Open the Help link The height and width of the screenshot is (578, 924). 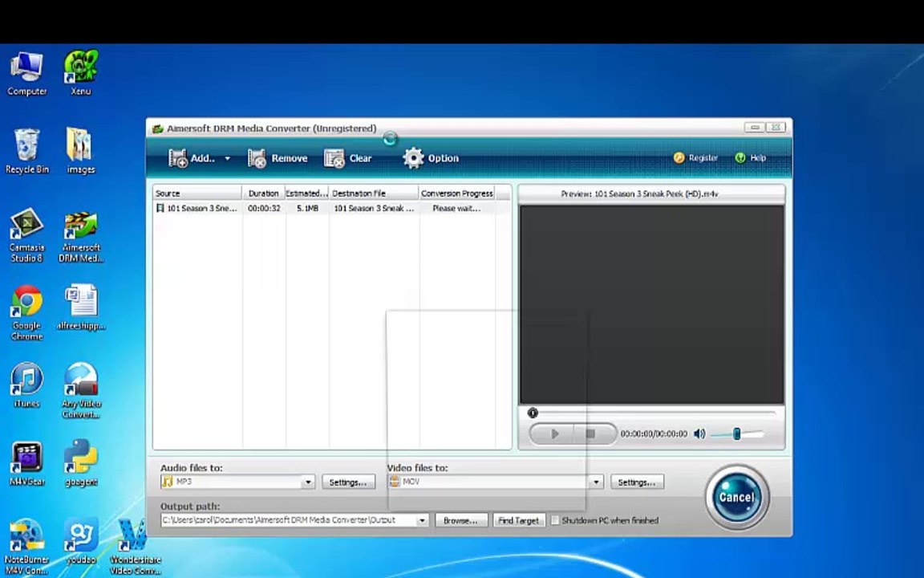coord(751,158)
